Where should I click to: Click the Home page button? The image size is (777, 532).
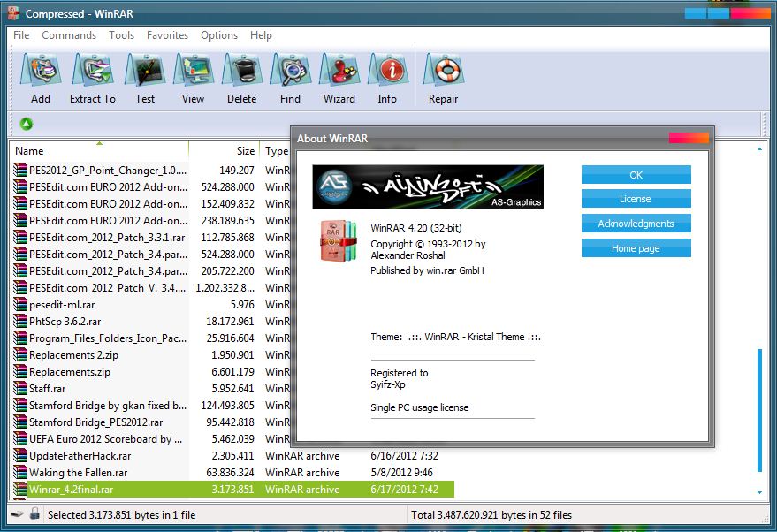coord(636,248)
